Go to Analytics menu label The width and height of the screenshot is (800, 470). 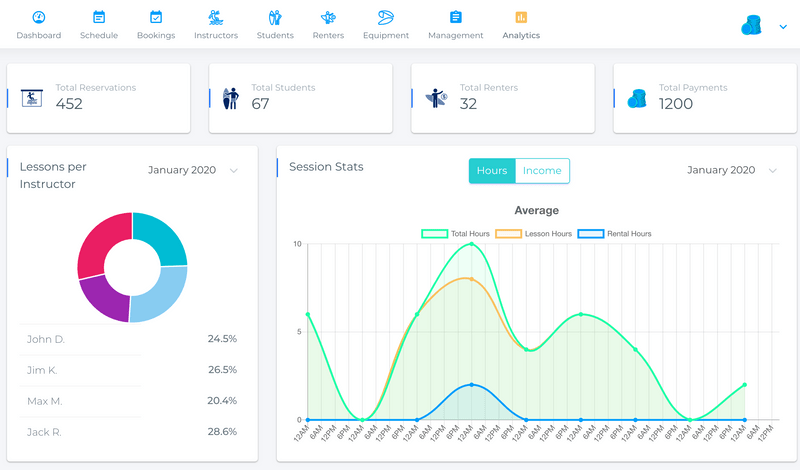point(521,35)
